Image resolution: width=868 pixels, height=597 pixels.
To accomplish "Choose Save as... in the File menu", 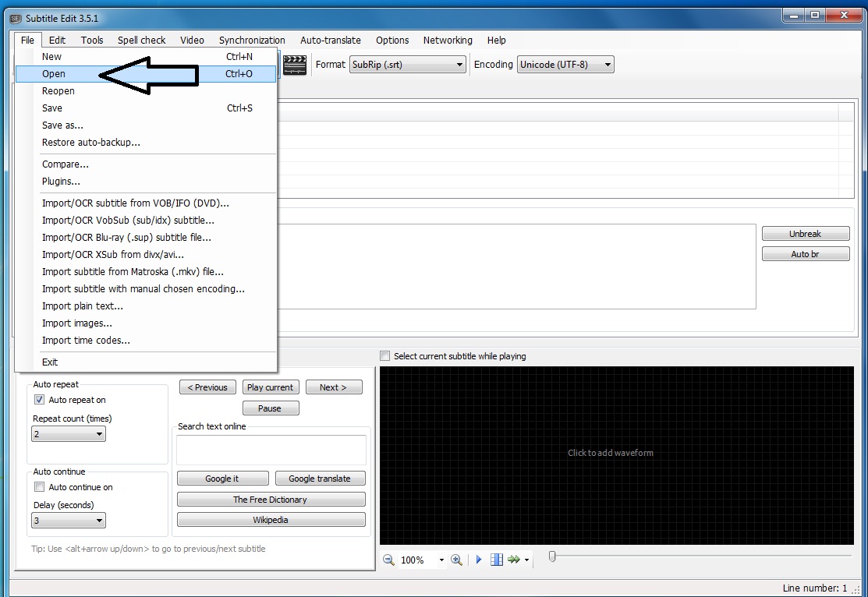I will [146, 125].
